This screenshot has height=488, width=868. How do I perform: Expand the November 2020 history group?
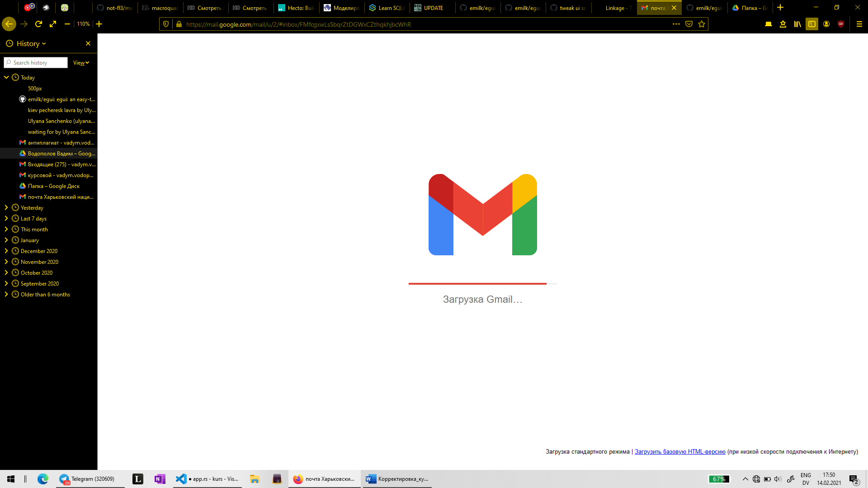[x=6, y=262]
